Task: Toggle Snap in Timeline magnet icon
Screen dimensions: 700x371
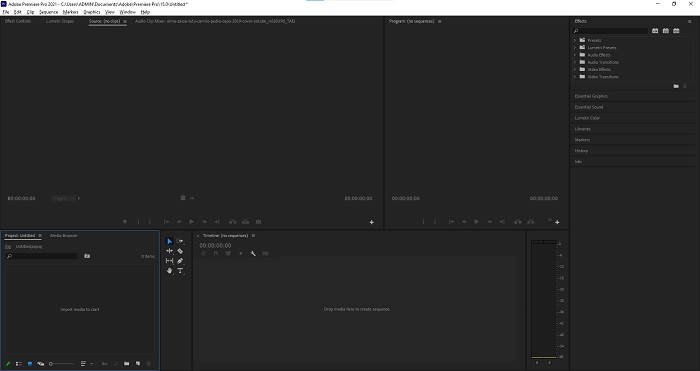Action: pos(216,254)
